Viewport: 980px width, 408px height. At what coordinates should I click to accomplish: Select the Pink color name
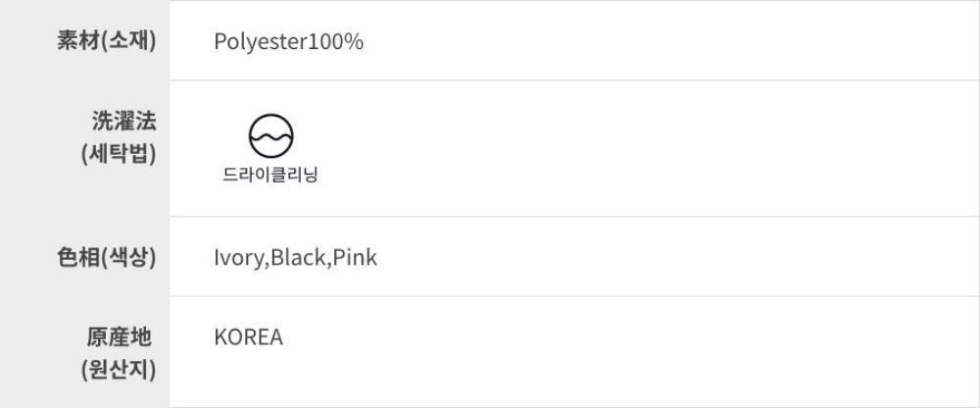coord(356,258)
